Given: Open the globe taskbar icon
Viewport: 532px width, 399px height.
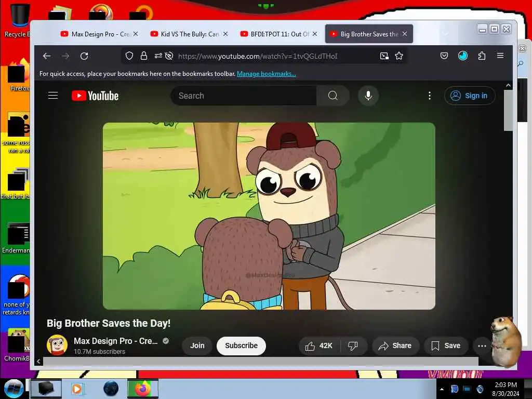Looking at the screenshot, I should [111, 389].
